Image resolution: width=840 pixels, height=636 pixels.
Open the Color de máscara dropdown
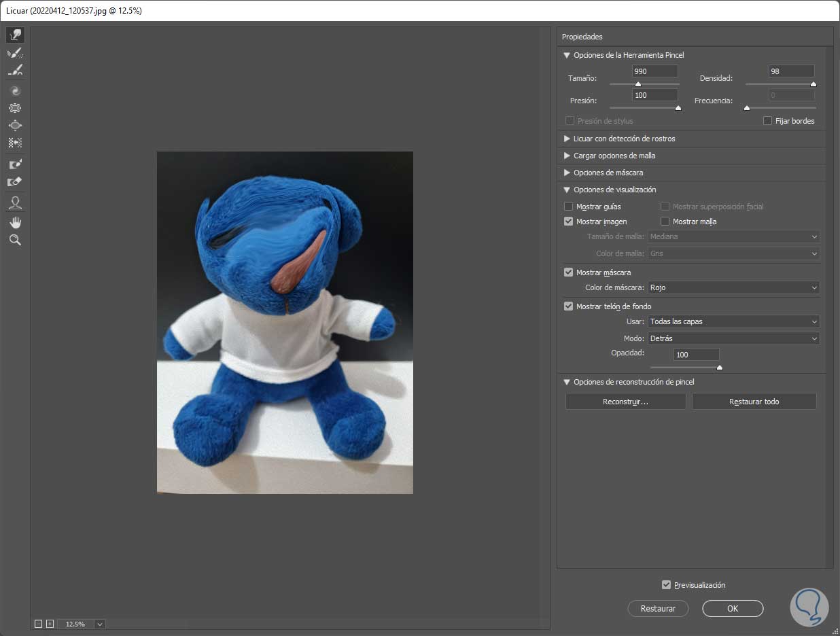click(733, 288)
